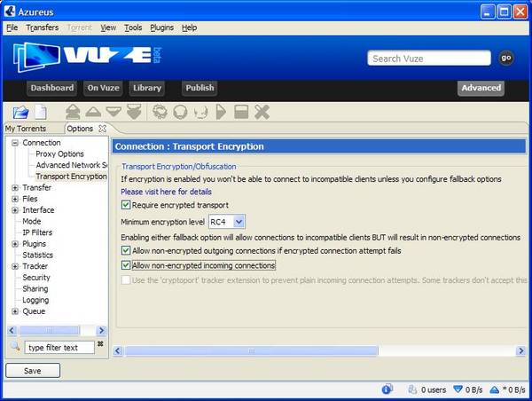Click the main panel scroll right arrow
This screenshot has height=401, width=532.
520,350
